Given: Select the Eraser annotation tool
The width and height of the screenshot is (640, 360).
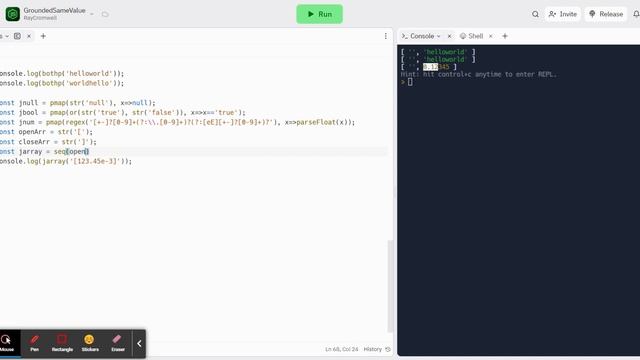Looking at the screenshot, I should [x=118, y=343].
